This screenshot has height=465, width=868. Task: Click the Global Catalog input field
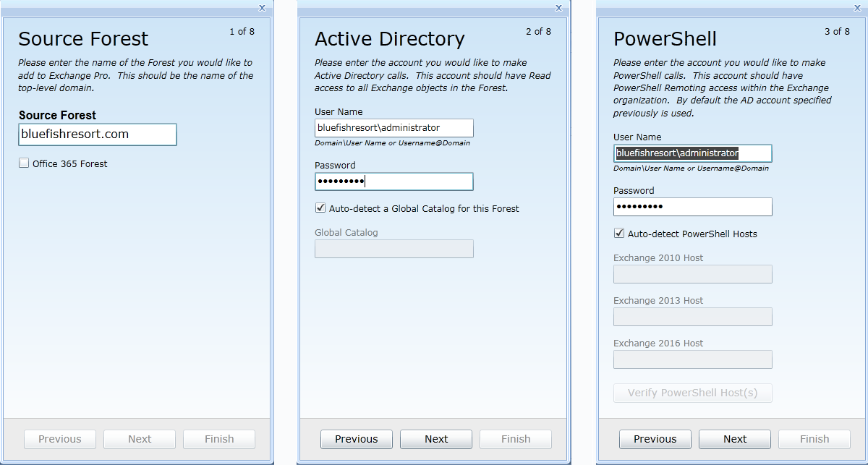point(394,249)
